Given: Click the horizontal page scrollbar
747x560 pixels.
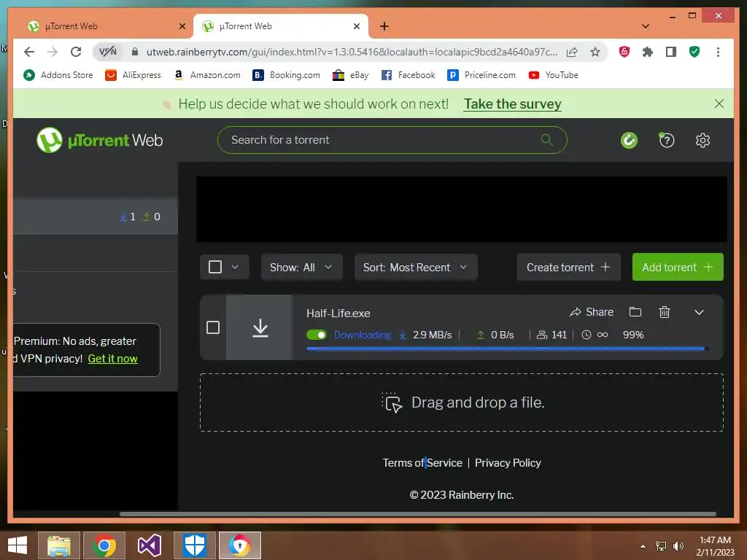Looking at the screenshot, I should click(x=418, y=514).
